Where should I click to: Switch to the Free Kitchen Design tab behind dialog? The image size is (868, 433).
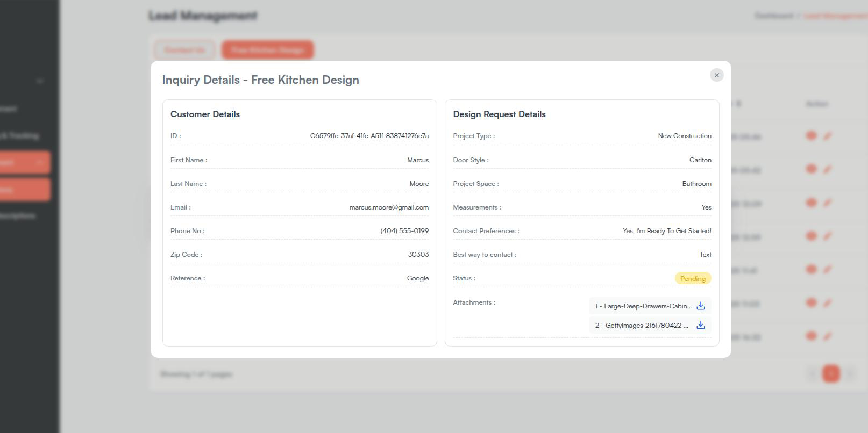click(268, 50)
